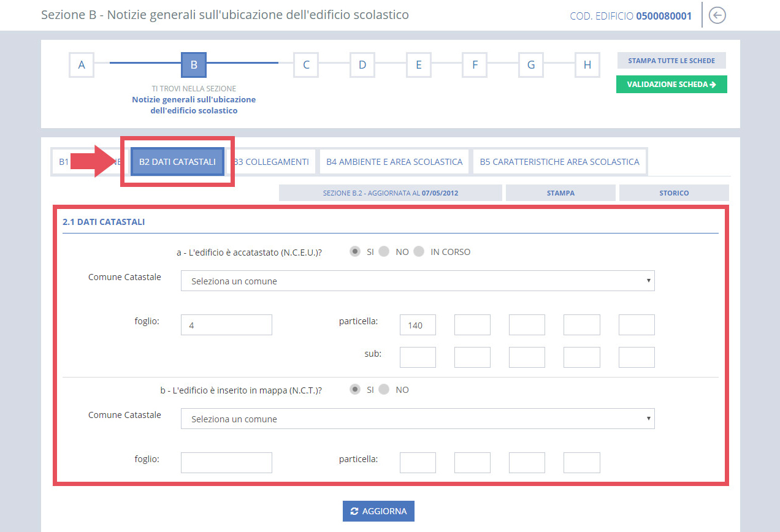Click STAMPA TUTTE LE SCHEDE
The height and width of the screenshot is (532, 780).
click(x=671, y=60)
